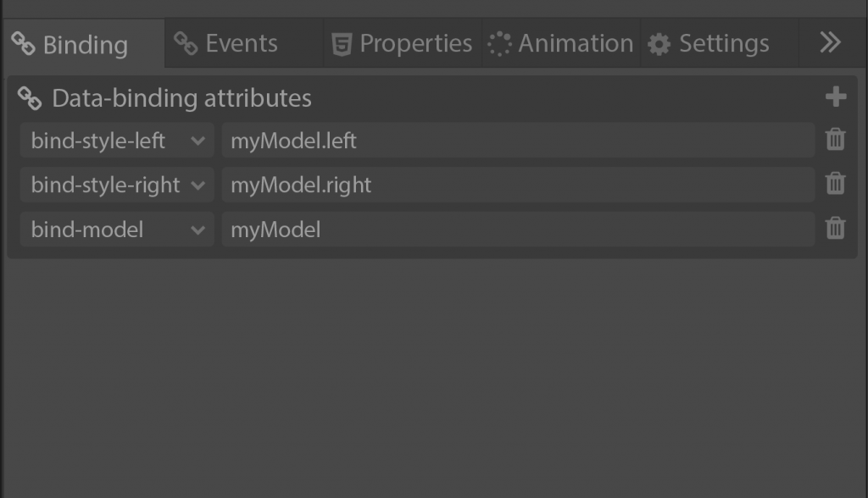Click the gear icon on Settings tab

[x=659, y=44]
